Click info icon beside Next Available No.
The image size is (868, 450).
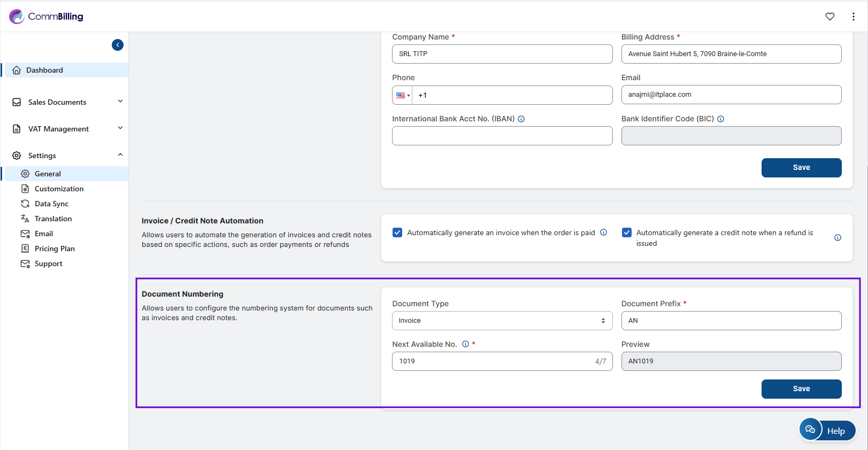coord(465,344)
